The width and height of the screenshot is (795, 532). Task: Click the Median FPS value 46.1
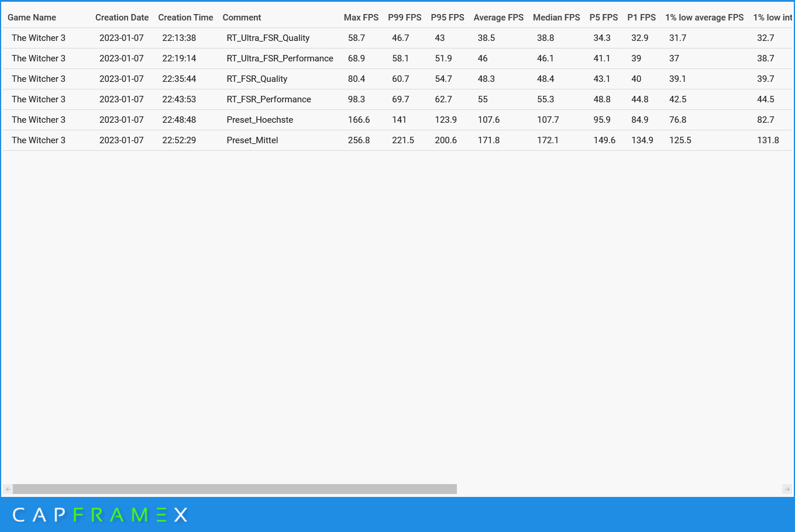coord(545,58)
